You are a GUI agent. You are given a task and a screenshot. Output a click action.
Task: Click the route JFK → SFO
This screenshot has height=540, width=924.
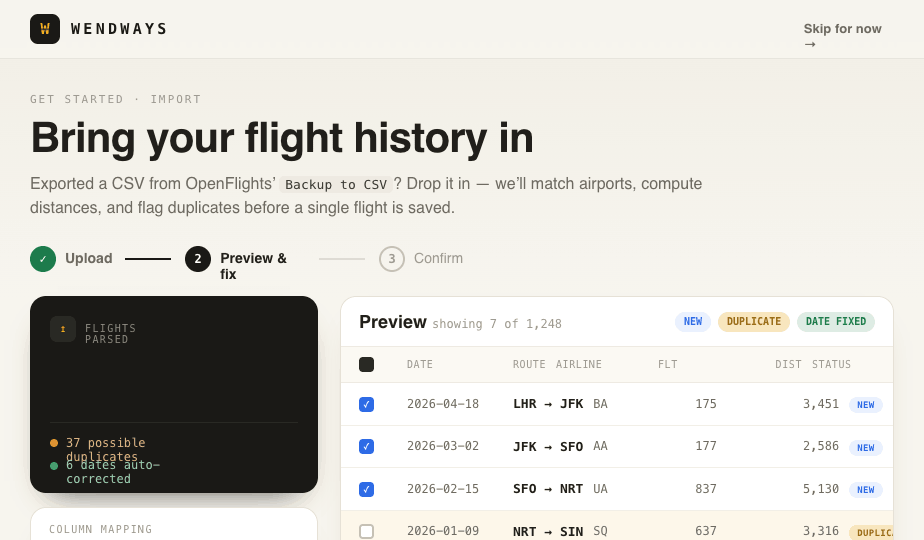(x=548, y=447)
